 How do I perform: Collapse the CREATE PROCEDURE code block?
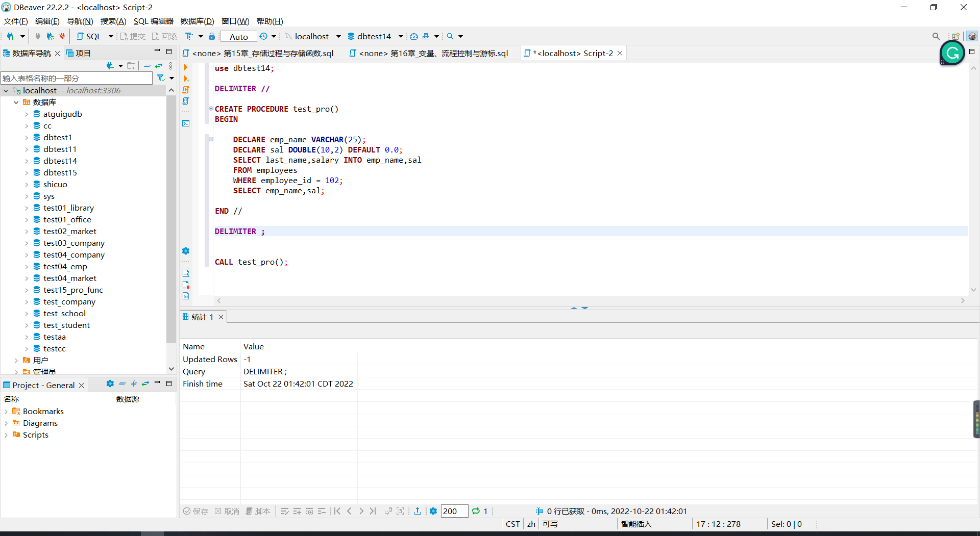210,109
